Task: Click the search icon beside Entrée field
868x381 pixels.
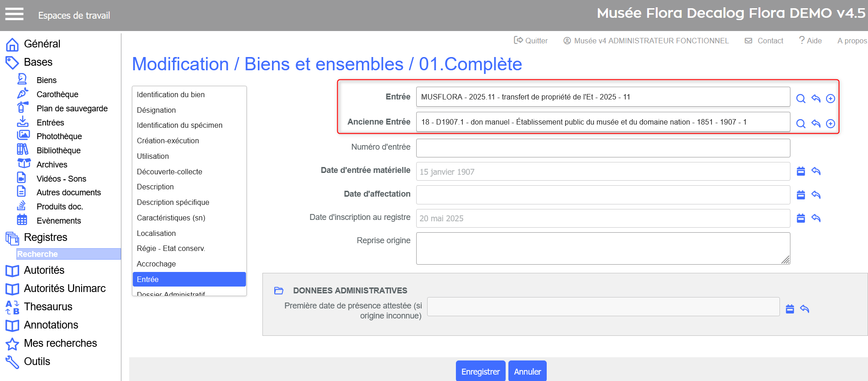Action: point(800,99)
